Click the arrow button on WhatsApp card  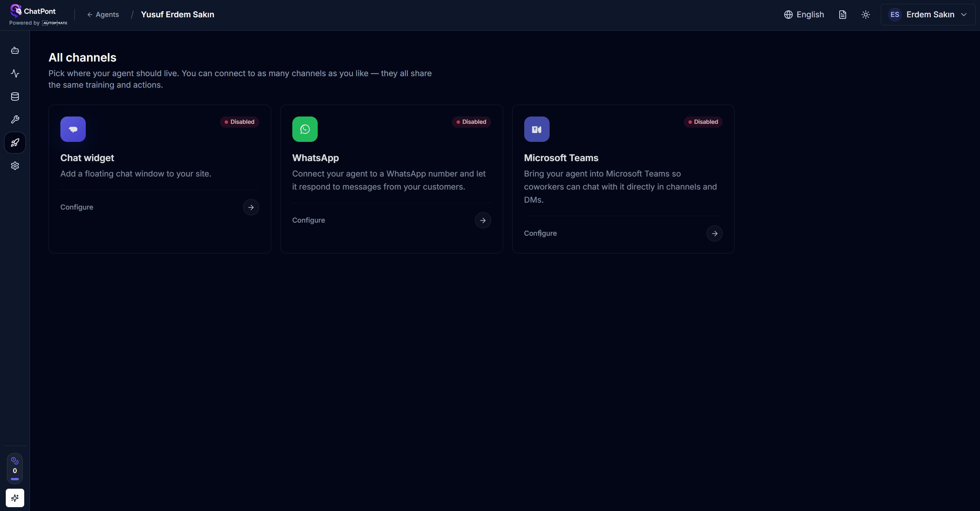pos(483,220)
